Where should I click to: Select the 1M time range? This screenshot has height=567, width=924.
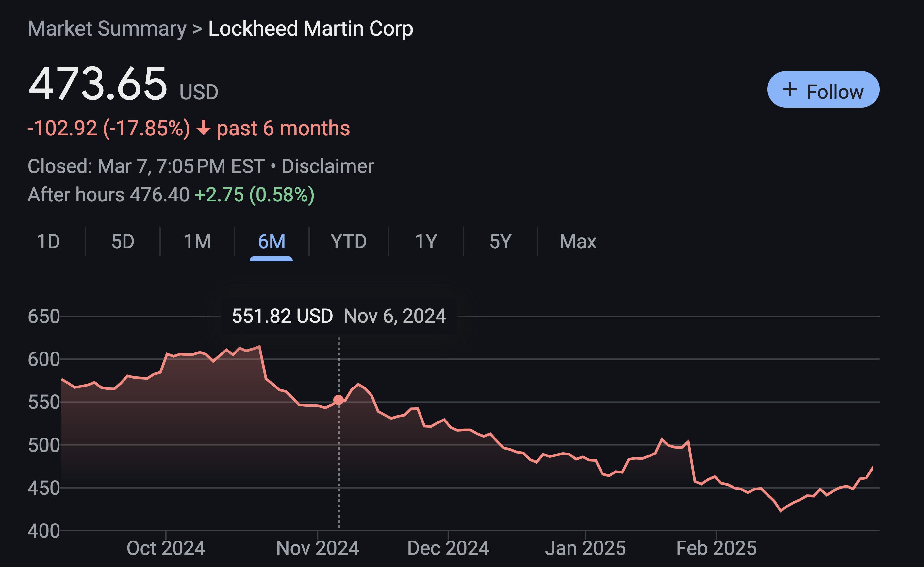click(197, 241)
